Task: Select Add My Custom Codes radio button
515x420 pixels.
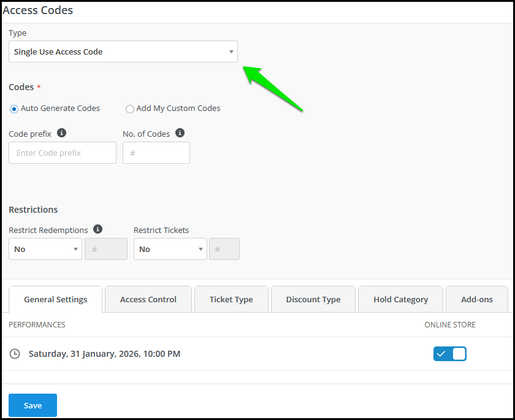Action: click(130, 109)
